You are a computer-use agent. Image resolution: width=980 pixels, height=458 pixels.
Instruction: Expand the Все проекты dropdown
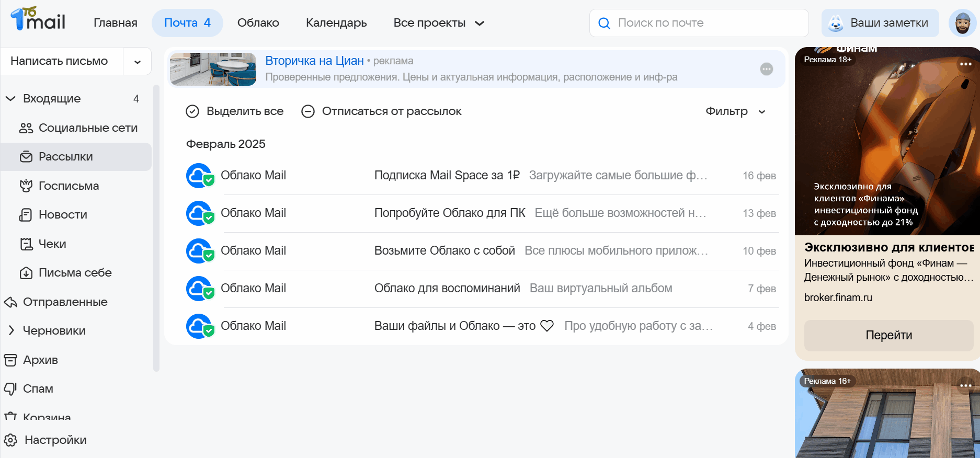[x=439, y=23]
